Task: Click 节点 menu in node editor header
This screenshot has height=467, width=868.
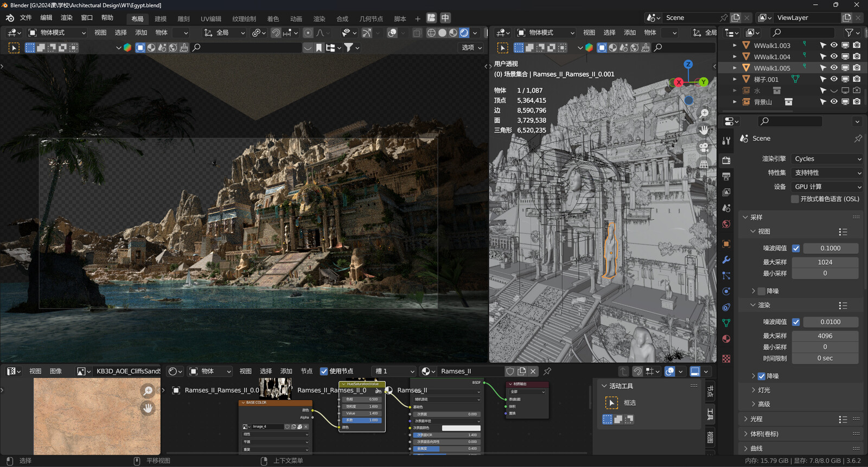Action: pyautogui.click(x=307, y=372)
